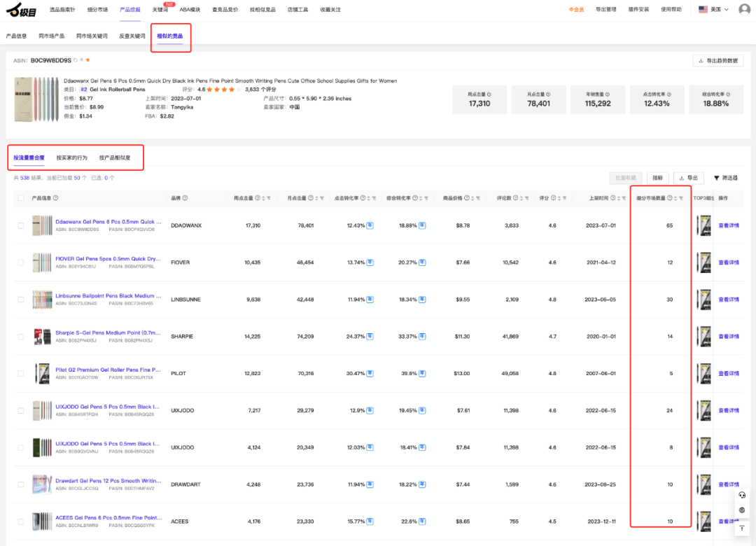Viewport: 756px width, 546px height.
Task: Check the Linbsunne Ballpoint Pens row checkbox
Action: pos(21,300)
